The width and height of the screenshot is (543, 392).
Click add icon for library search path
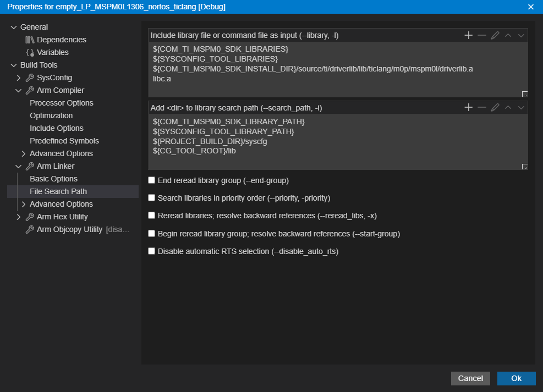point(469,108)
